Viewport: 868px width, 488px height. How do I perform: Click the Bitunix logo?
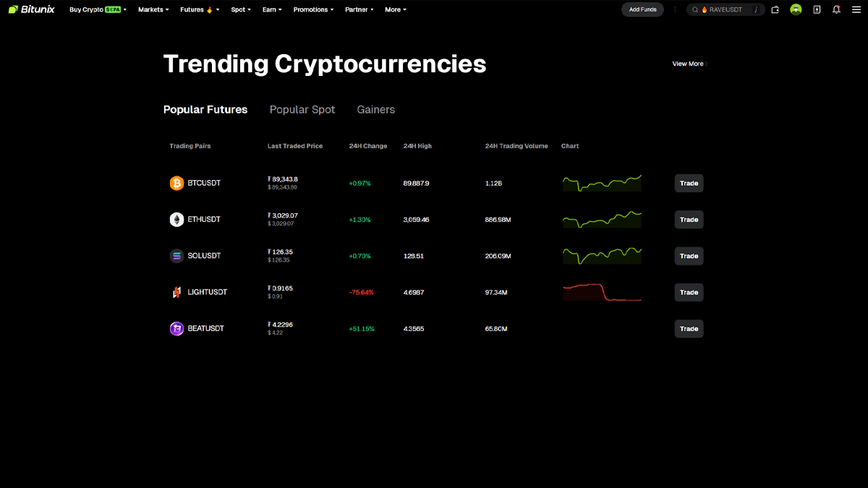[31, 9]
